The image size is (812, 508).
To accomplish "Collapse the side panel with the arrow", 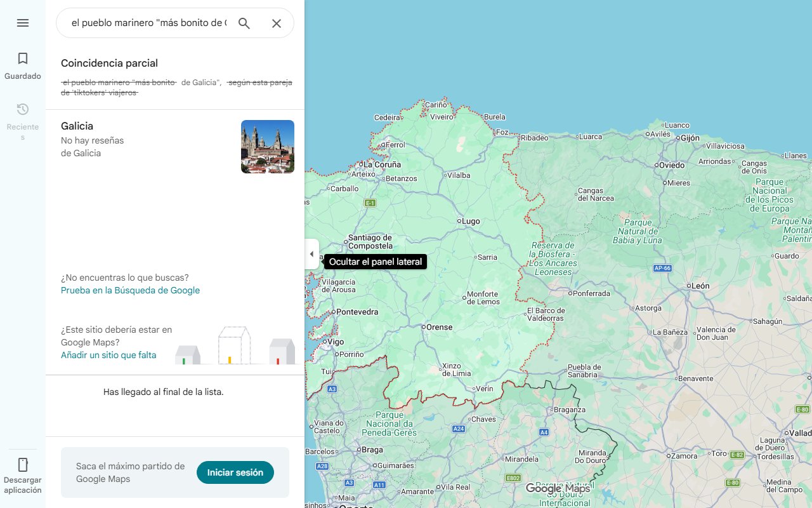I will coord(311,253).
